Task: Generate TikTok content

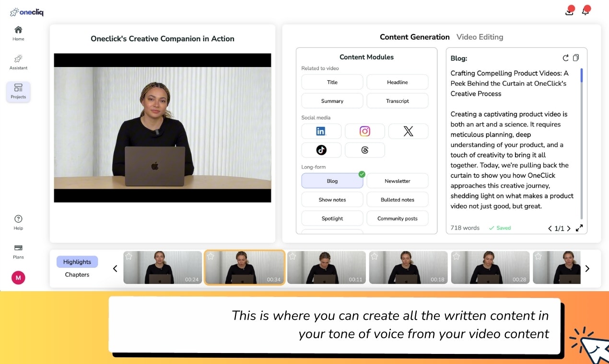Action: 321,150
